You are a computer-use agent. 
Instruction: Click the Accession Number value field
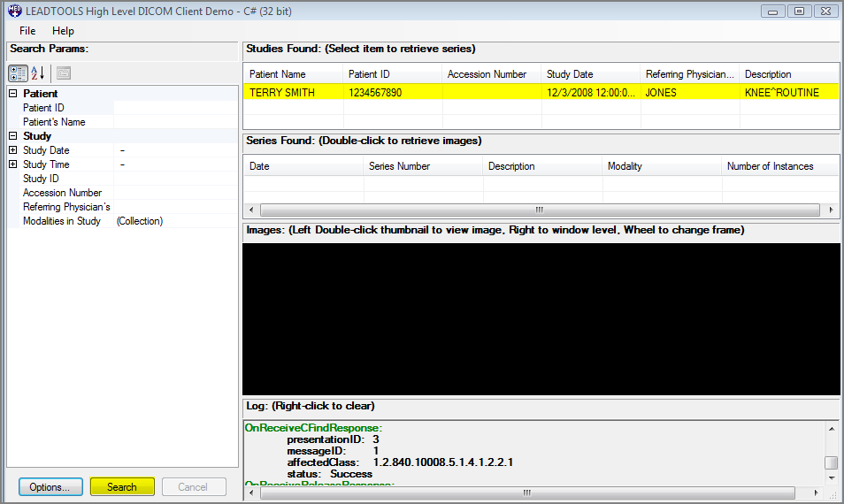175,193
